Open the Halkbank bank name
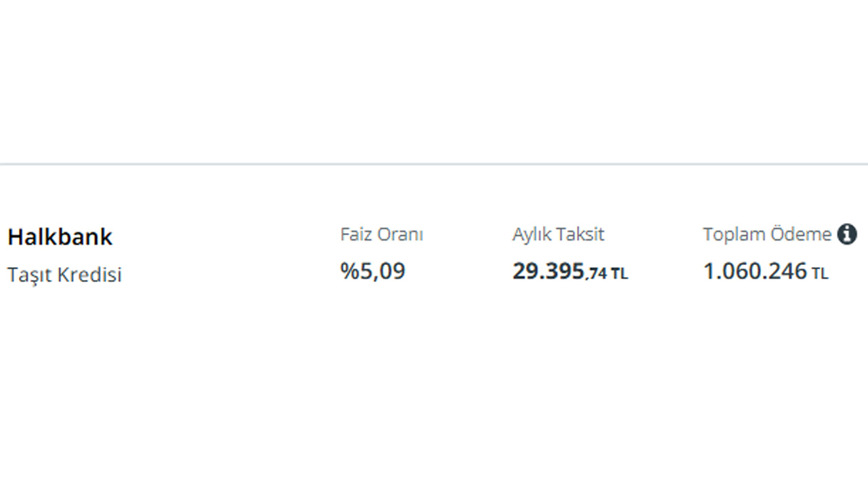This screenshot has height=488, width=868. tap(60, 237)
